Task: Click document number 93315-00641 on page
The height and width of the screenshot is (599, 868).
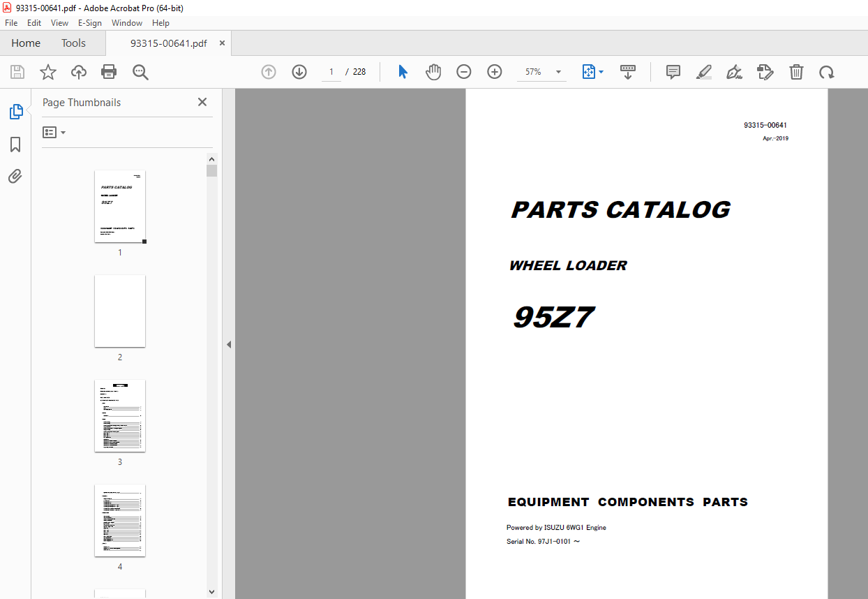Action: click(765, 126)
